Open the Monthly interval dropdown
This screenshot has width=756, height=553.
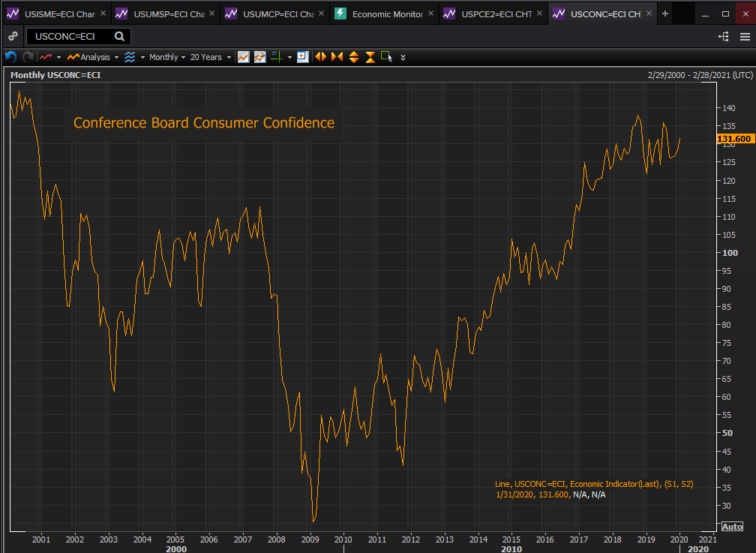coord(166,57)
